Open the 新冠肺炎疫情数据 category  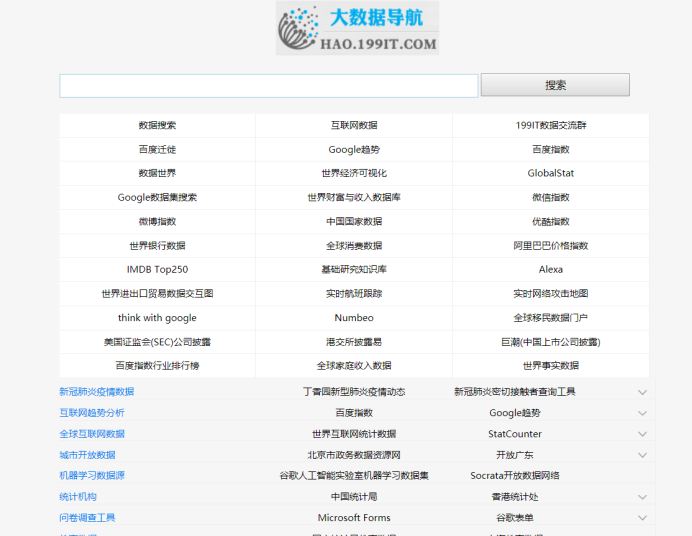(97, 392)
